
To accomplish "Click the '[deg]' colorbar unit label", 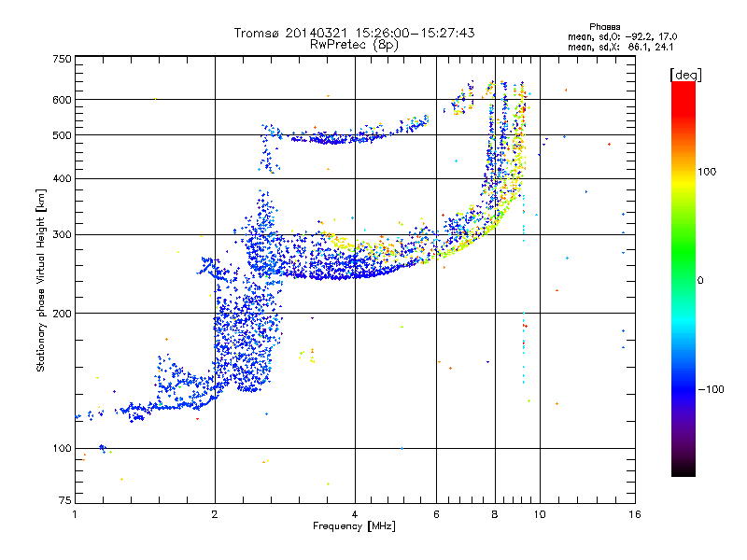I will tap(685, 75).
